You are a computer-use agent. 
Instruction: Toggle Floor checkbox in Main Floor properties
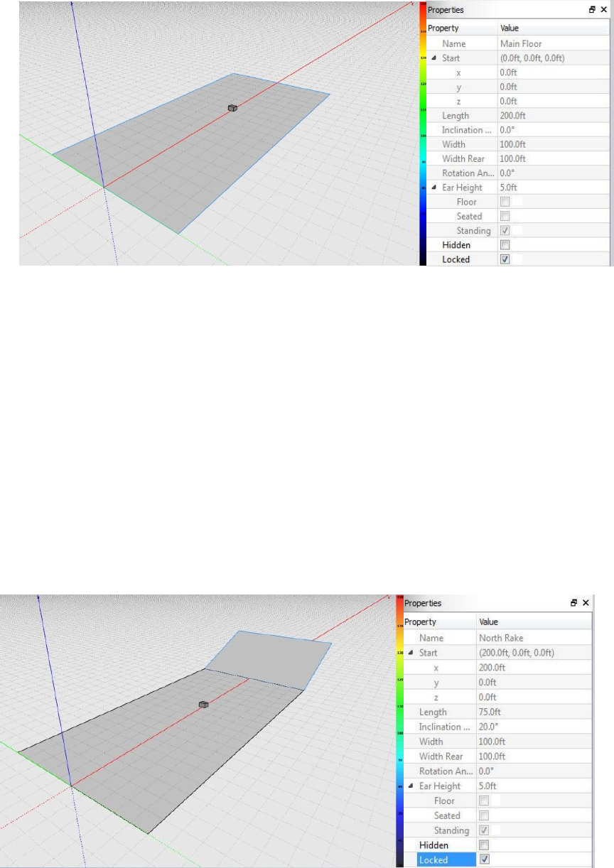(505, 202)
